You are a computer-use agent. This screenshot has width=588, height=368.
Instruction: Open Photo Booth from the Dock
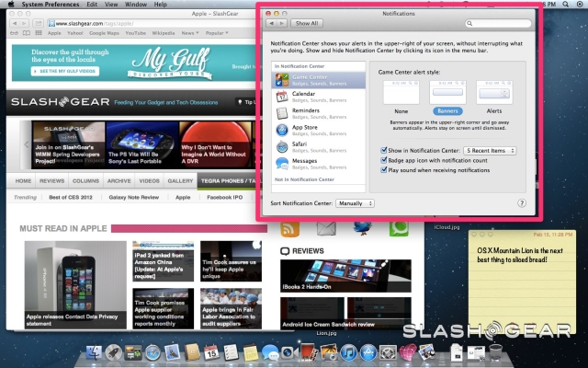(x=309, y=352)
